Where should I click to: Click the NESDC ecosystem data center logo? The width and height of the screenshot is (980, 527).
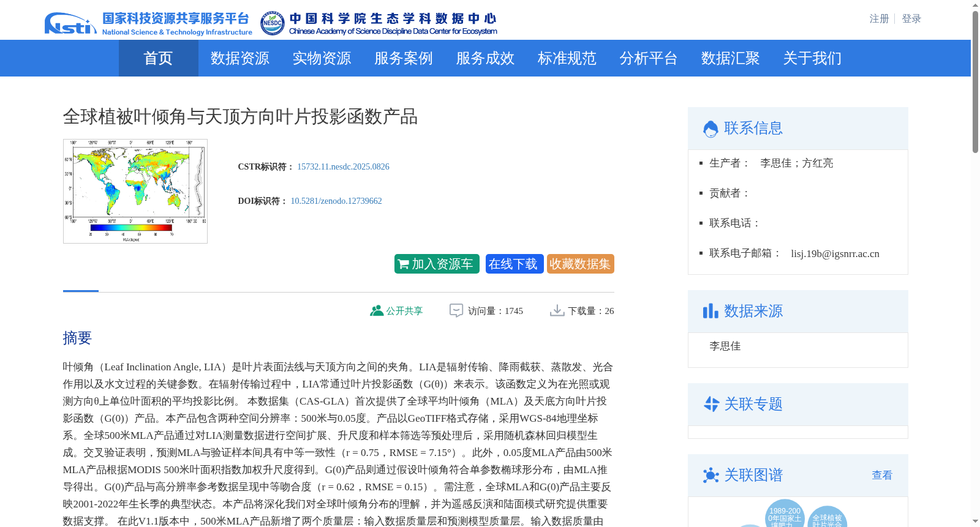[379, 23]
